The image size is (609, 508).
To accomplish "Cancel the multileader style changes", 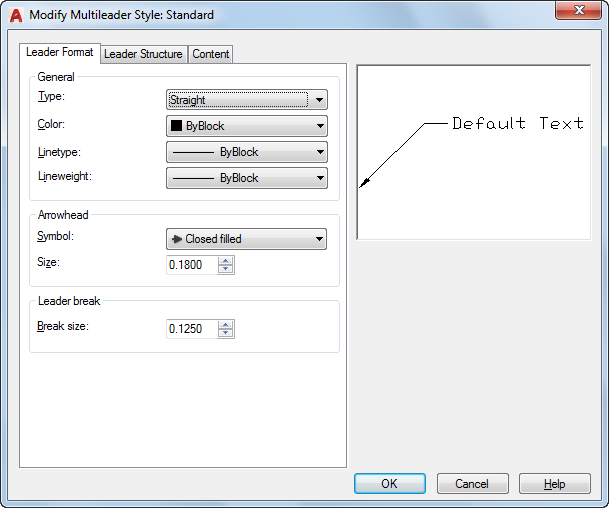I will [472, 484].
